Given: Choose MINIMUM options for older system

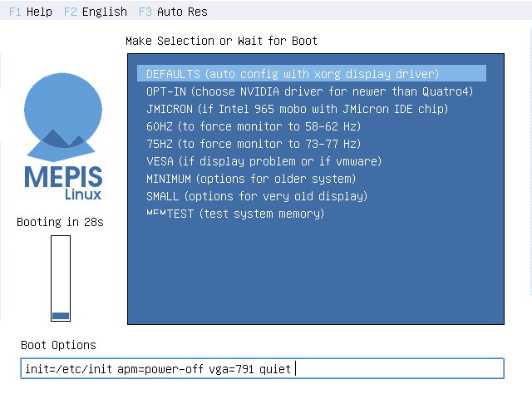Looking at the screenshot, I should 251,179.
